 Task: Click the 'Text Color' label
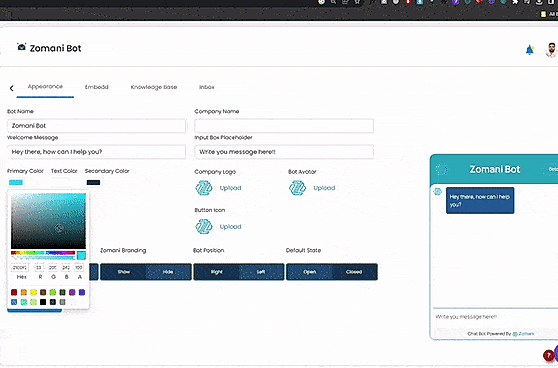[64, 171]
